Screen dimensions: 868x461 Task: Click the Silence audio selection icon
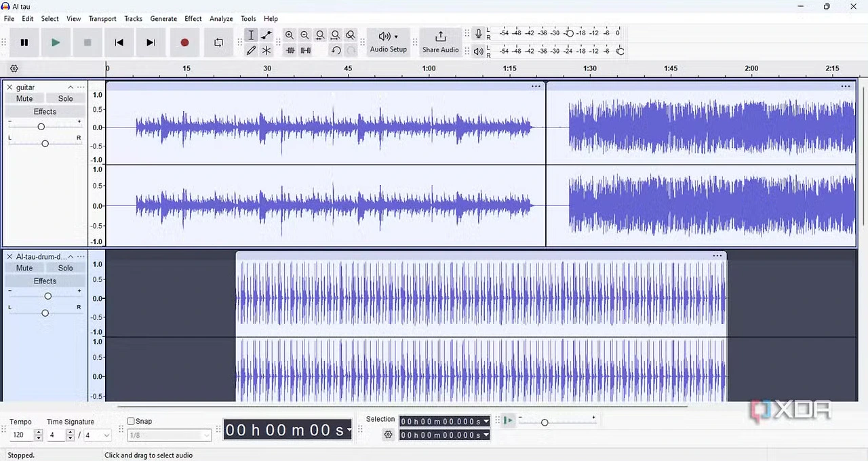[x=306, y=50]
